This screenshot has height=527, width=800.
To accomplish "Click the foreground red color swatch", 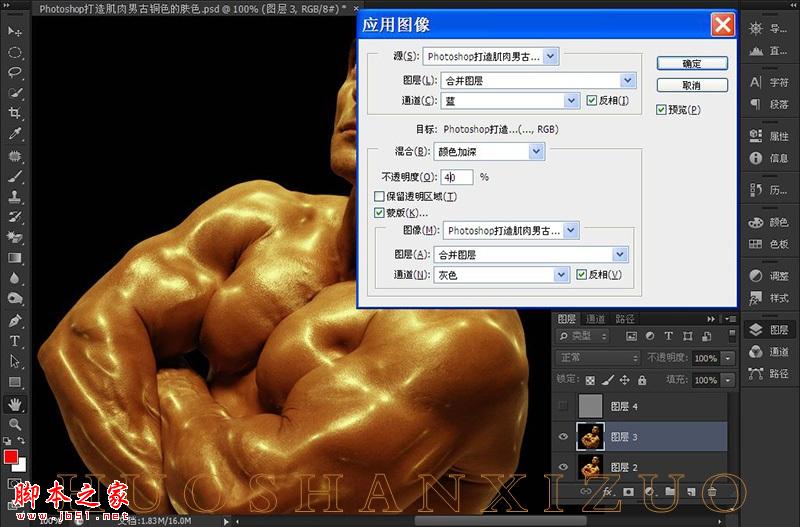I will coord(10,457).
